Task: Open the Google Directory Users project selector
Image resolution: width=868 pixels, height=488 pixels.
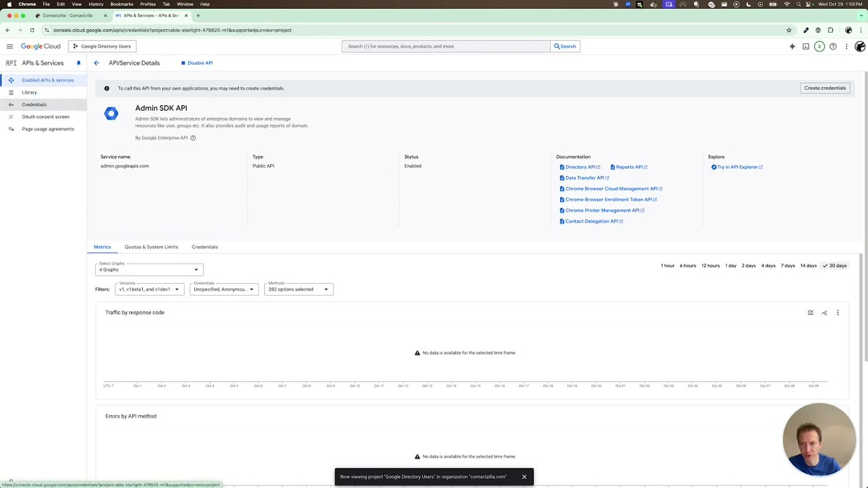Action: point(102,47)
